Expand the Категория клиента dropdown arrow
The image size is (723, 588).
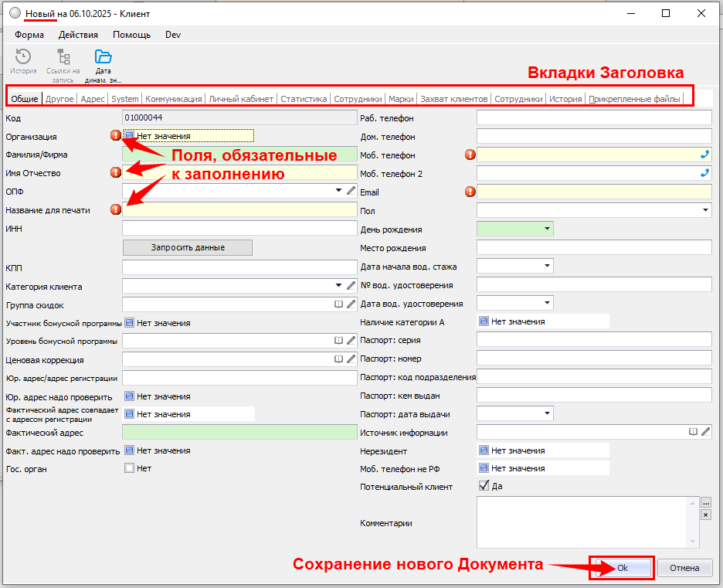[338, 286]
